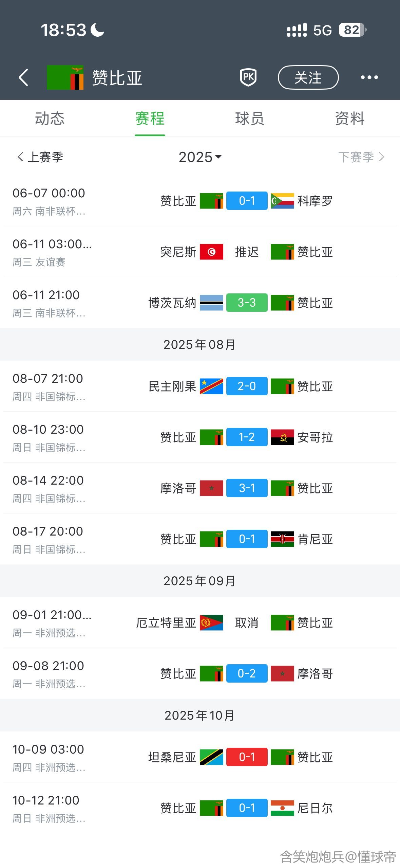Open the 2-0 DR Congo match score
The image size is (400, 868).
tap(247, 386)
